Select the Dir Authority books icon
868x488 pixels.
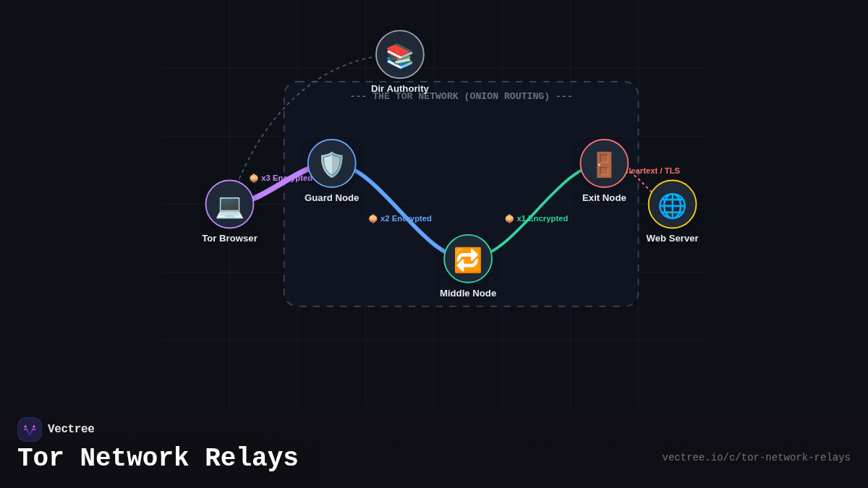pos(399,53)
